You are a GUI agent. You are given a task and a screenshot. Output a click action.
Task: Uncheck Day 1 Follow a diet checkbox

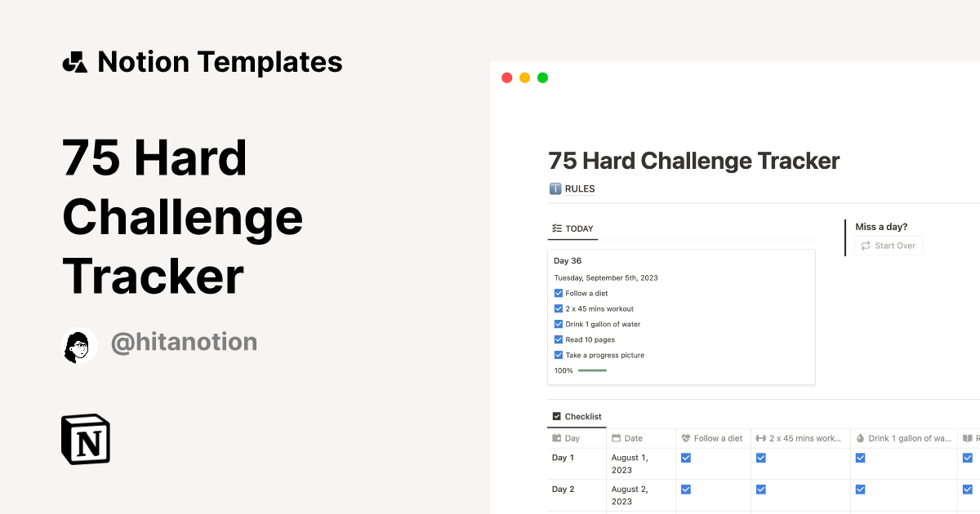(686, 458)
